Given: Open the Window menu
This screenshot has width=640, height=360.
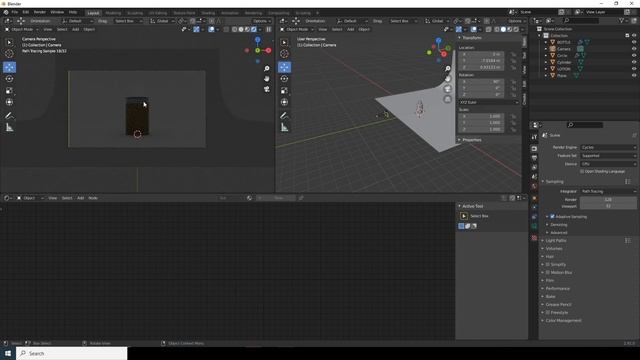Looking at the screenshot, I should [x=57, y=12].
